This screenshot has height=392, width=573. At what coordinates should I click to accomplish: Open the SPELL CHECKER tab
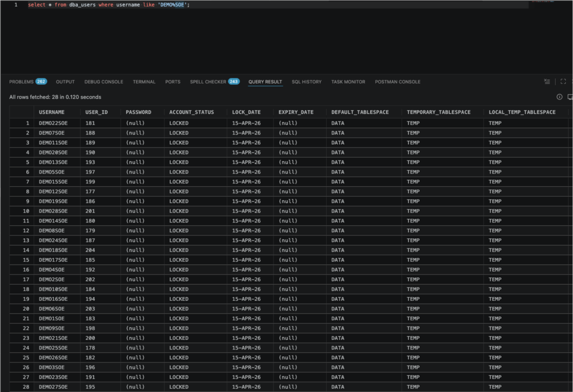coord(214,82)
